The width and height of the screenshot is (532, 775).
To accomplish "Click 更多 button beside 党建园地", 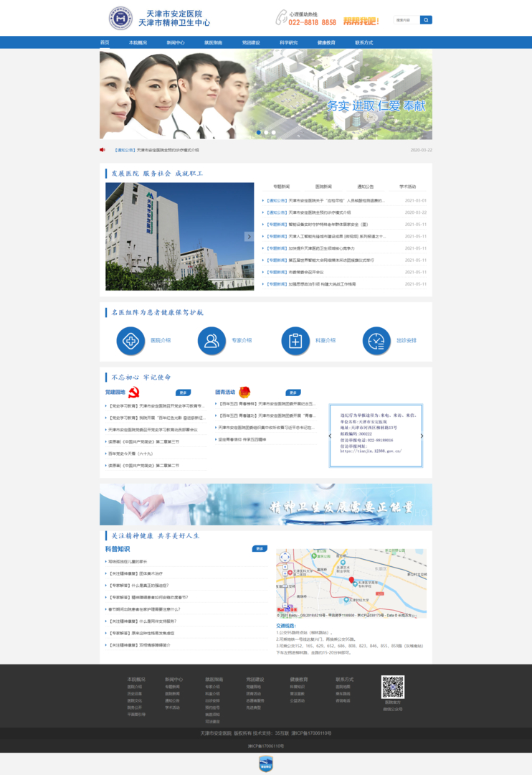I will coord(183,393).
